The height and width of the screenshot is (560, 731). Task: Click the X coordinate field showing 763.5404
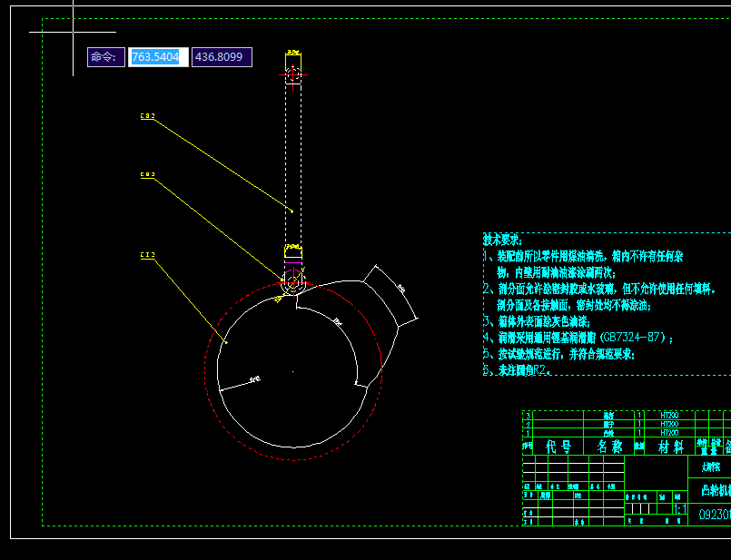[x=159, y=57]
